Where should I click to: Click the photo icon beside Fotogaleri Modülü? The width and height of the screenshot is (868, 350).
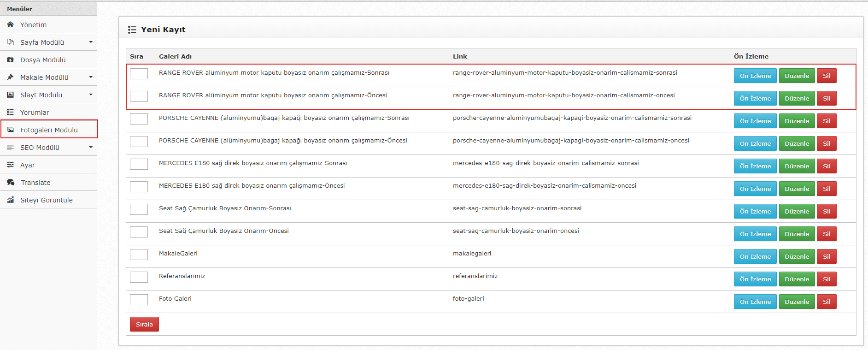[x=10, y=130]
